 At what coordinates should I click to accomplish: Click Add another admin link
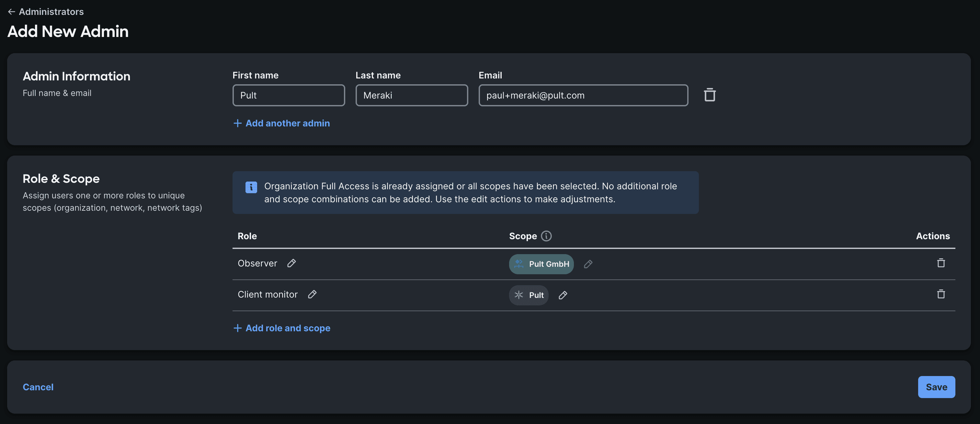point(281,123)
